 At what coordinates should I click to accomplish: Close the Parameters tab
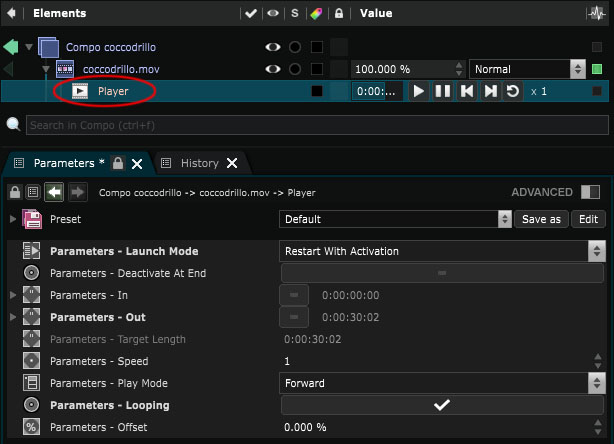coord(137,164)
